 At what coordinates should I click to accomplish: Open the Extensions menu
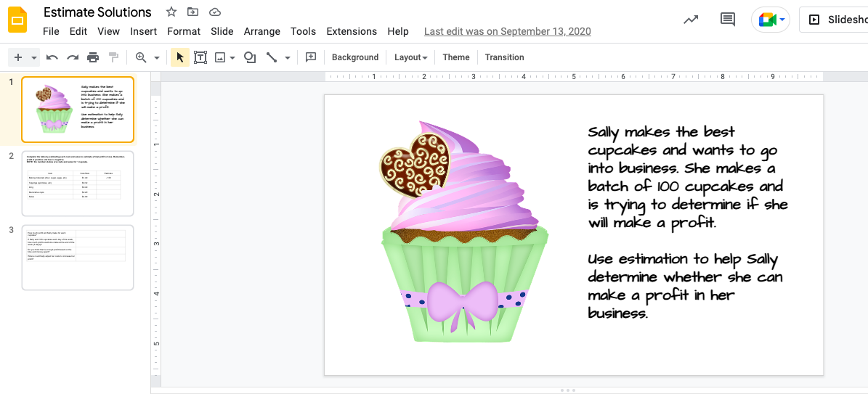click(x=352, y=31)
